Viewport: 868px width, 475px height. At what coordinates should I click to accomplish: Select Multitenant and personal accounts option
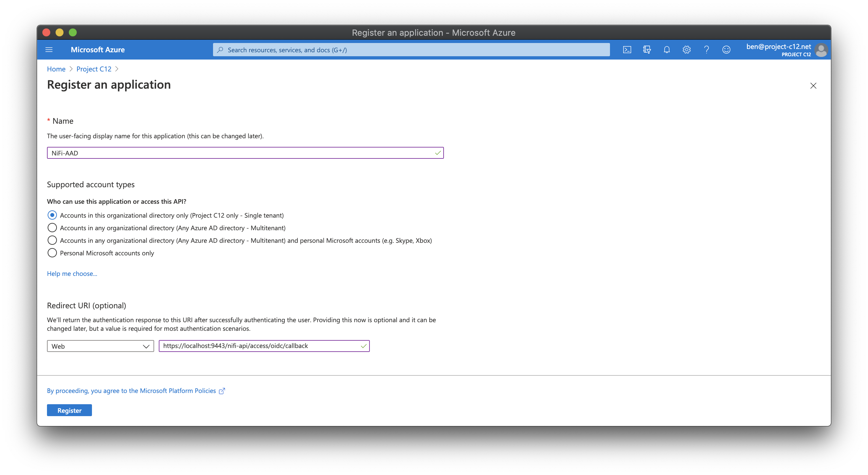point(52,240)
